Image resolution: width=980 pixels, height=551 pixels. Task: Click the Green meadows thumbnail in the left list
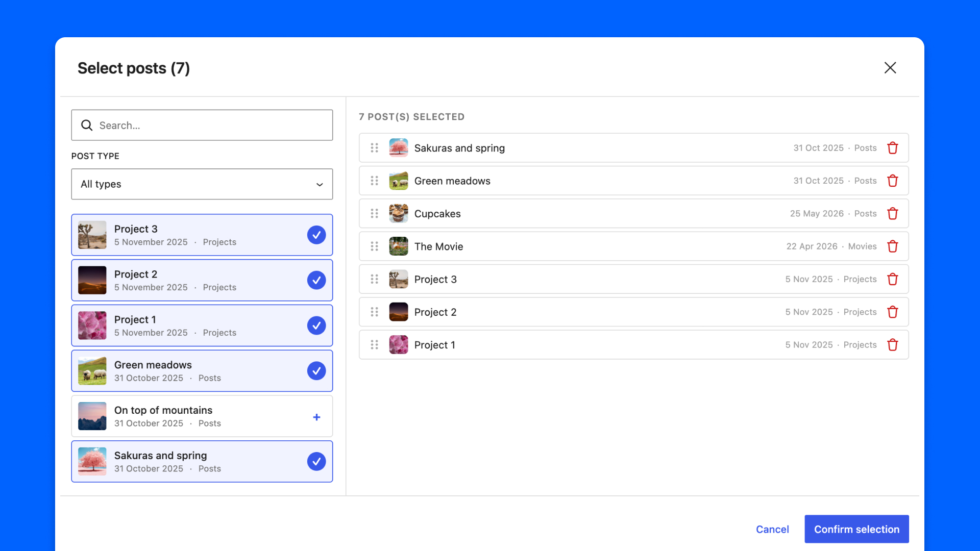click(92, 371)
